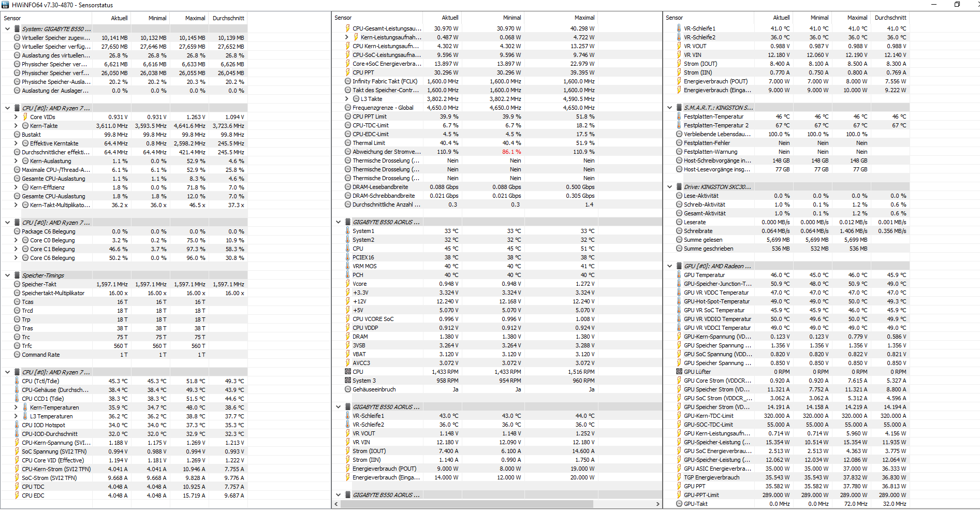Click the GPU Lüfter fan icon
Screen dimensions: 980x510
click(679, 372)
